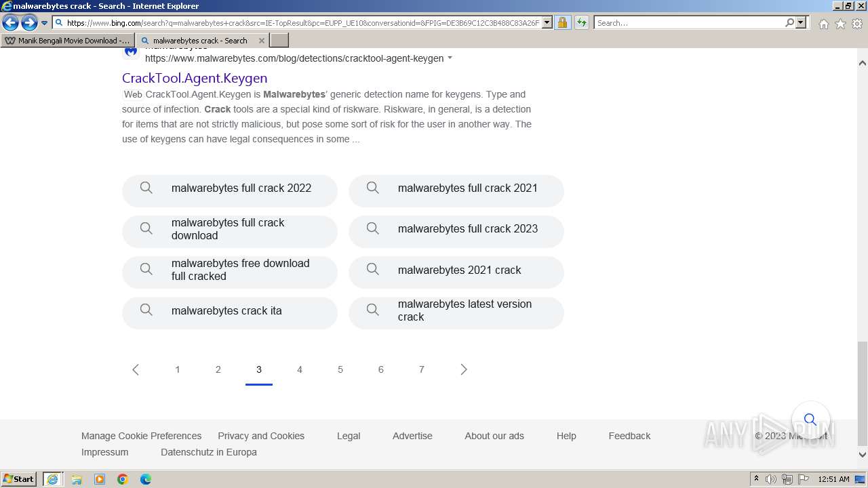
Task: Expand the address bar autocomplete dropdown
Action: coord(548,23)
